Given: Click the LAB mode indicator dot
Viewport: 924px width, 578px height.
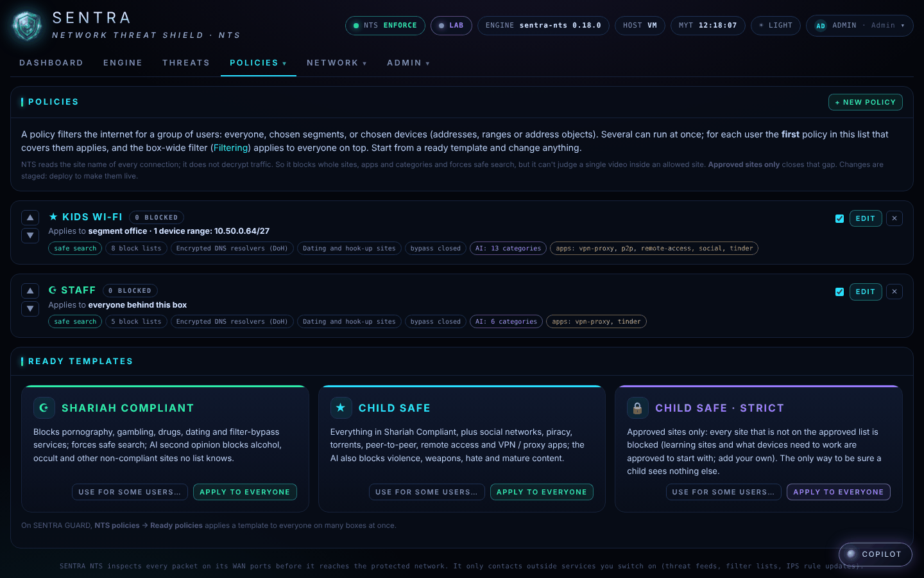Looking at the screenshot, I should [441, 26].
